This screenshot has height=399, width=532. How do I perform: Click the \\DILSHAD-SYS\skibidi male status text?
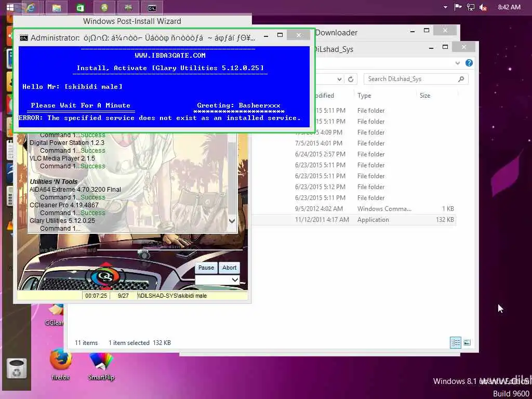(x=172, y=296)
